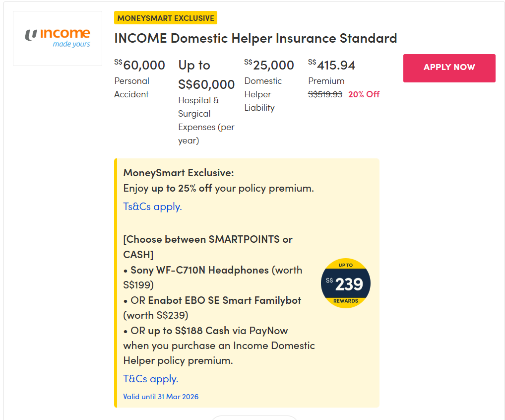Click the 'MoneySmart Exclusive:' promo heading
Viewport: 505px width, 420px height.
pyautogui.click(x=178, y=173)
